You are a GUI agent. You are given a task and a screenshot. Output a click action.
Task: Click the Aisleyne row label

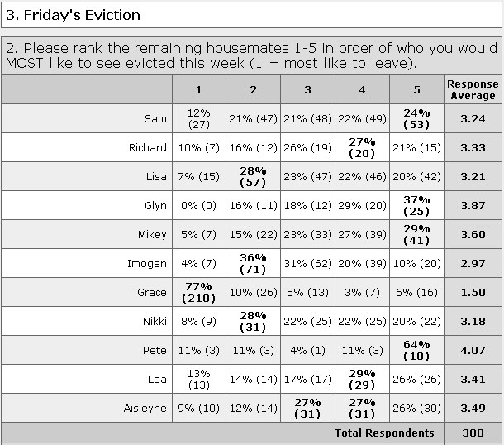point(145,409)
